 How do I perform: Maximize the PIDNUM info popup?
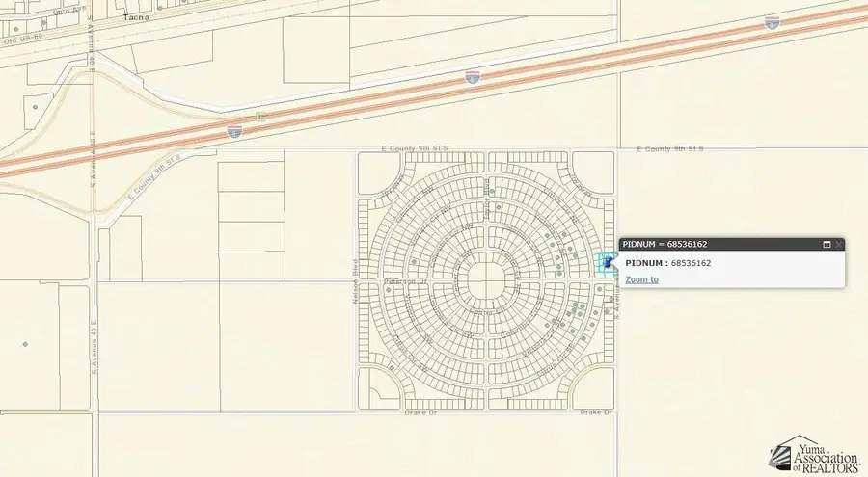[x=827, y=245]
